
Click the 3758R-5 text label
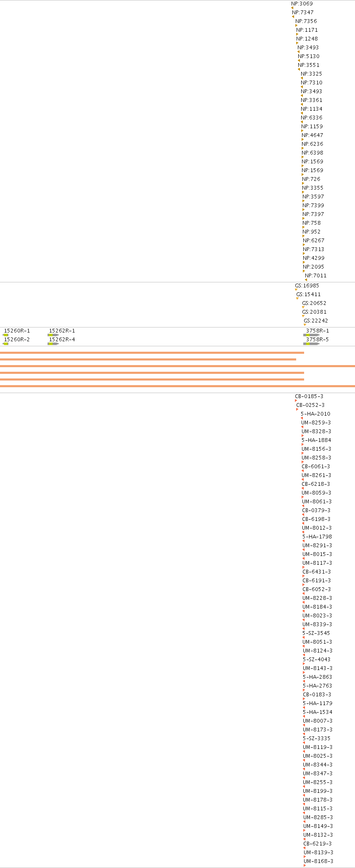point(317,340)
